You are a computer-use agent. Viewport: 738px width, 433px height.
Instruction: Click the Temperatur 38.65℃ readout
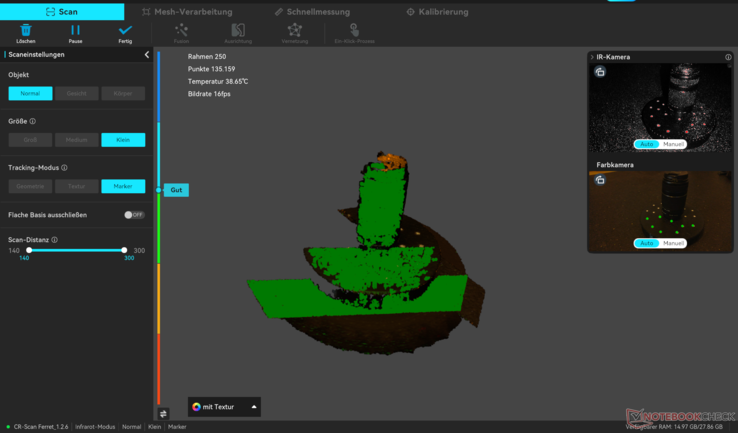click(x=218, y=81)
